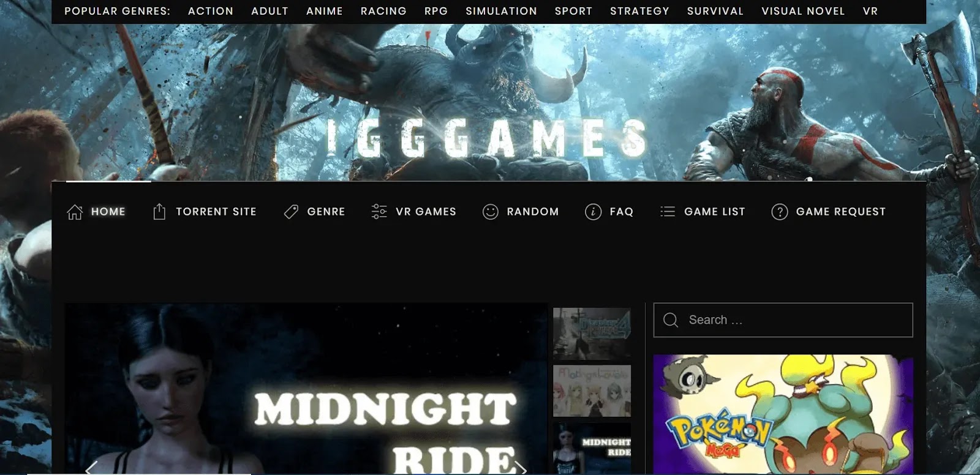This screenshot has width=980, height=475.
Task: Click the Torrent Site share icon
Action: (x=159, y=212)
